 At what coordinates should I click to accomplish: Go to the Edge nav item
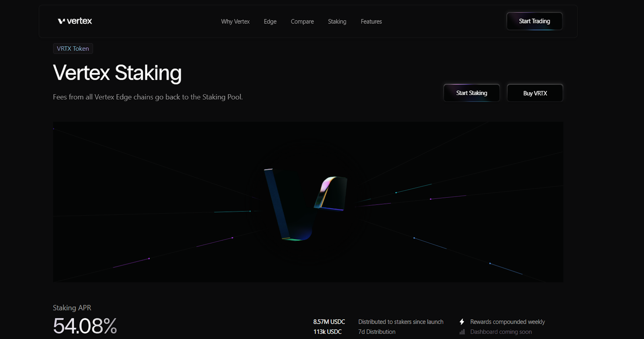click(270, 21)
